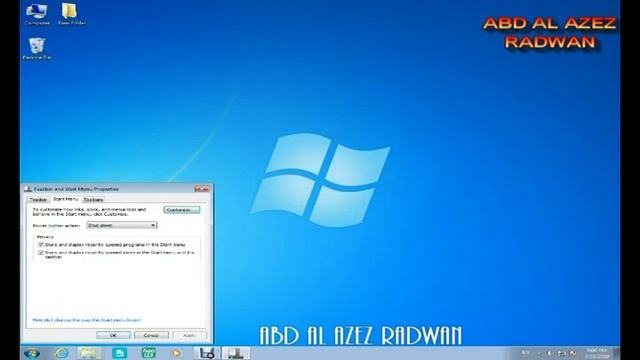This screenshot has height=360, width=640.
Task: Select the Taskbar Properties taskbar button
Action: (x=236, y=353)
